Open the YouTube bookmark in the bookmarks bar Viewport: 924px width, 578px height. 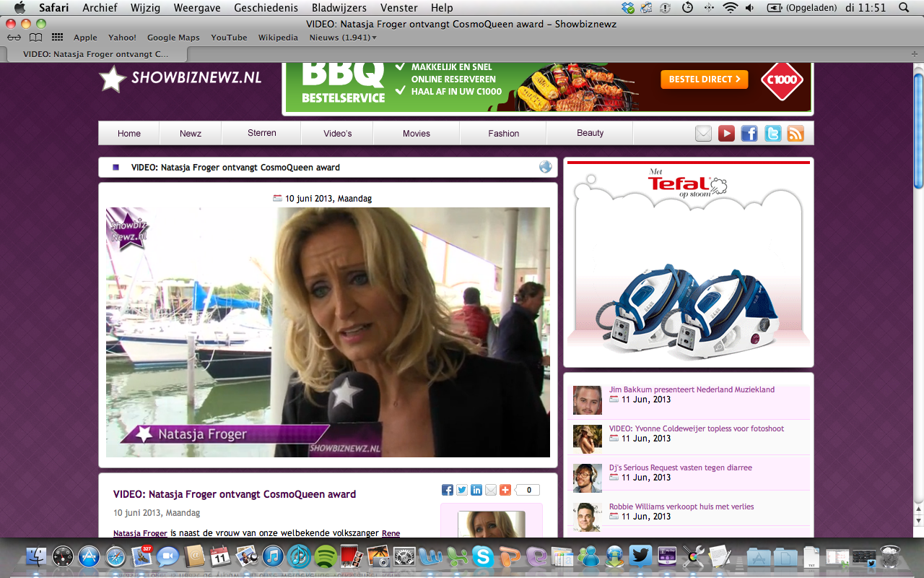tap(229, 38)
